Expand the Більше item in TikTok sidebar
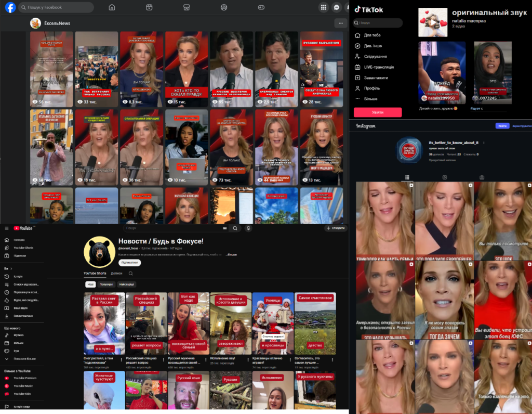The height and width of the screenshot is (414, 532). pyautogui.click(x=370, y=99)
